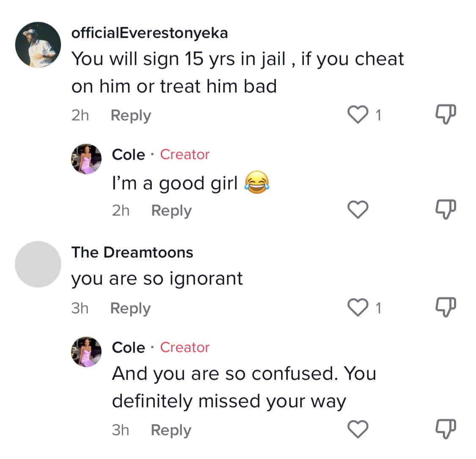The image size is (476, 459).
Task: Select the like count beside The Dreamtoons' heart
Action: 378,308
